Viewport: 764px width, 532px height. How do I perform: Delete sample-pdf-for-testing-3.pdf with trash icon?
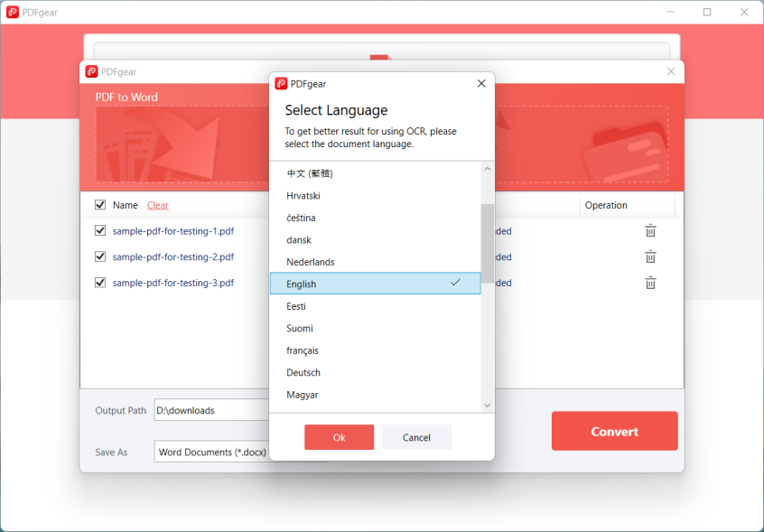[x=650, y=283]
